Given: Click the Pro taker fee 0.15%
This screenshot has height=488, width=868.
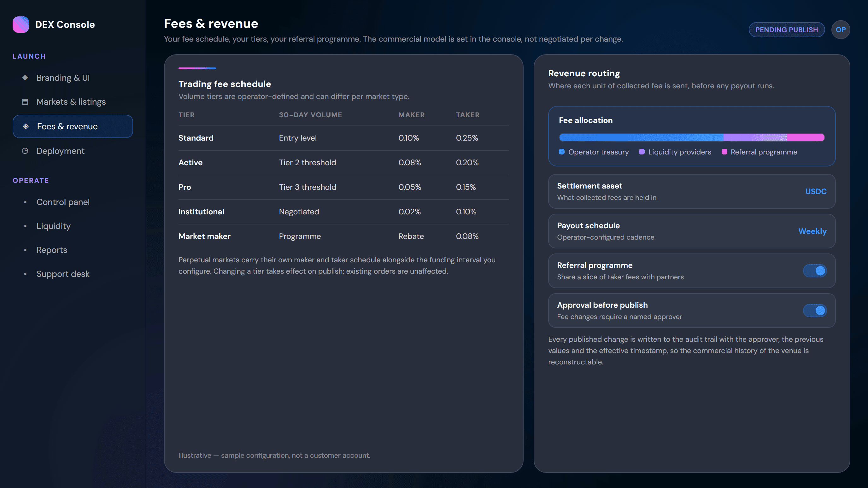Looking at the screenshot, I should 466,187.
